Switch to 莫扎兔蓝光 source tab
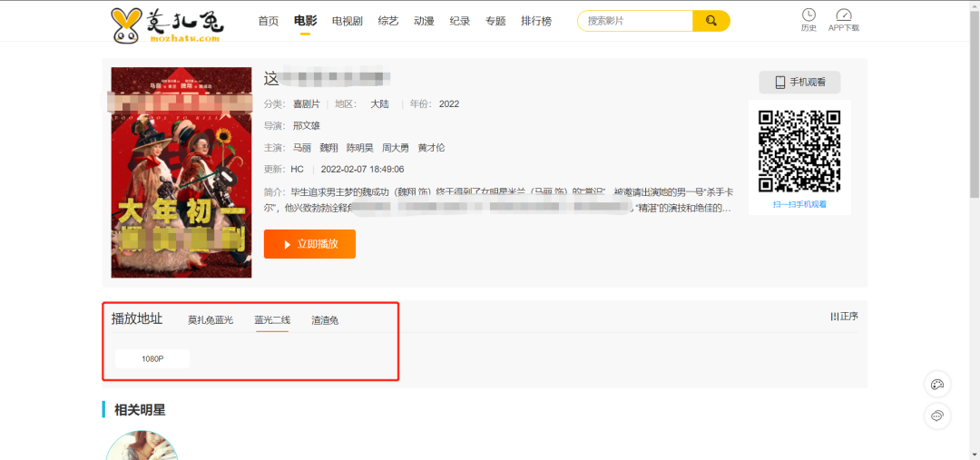 coord(211,320)
